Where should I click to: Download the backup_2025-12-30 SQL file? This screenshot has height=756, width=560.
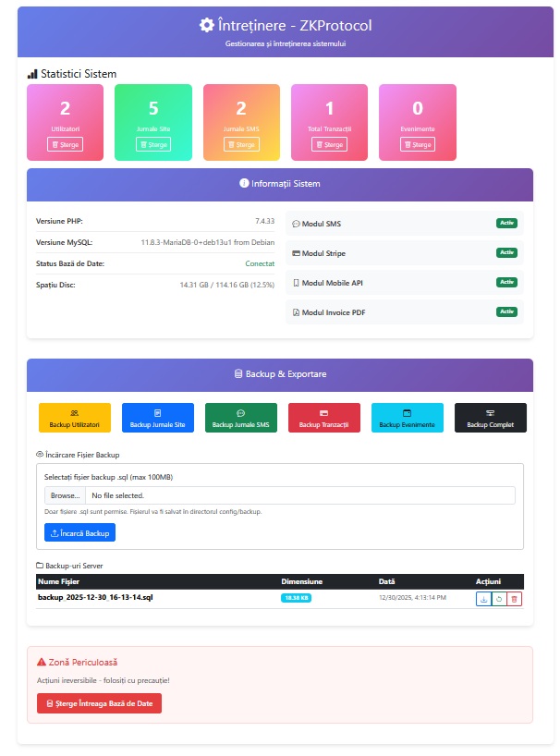tap(483, 599)
